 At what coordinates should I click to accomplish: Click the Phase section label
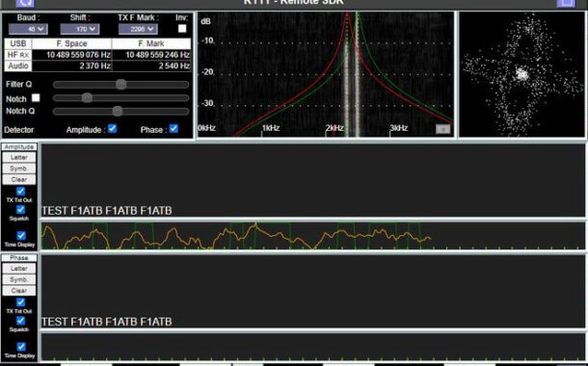click(x=19, y=258)
